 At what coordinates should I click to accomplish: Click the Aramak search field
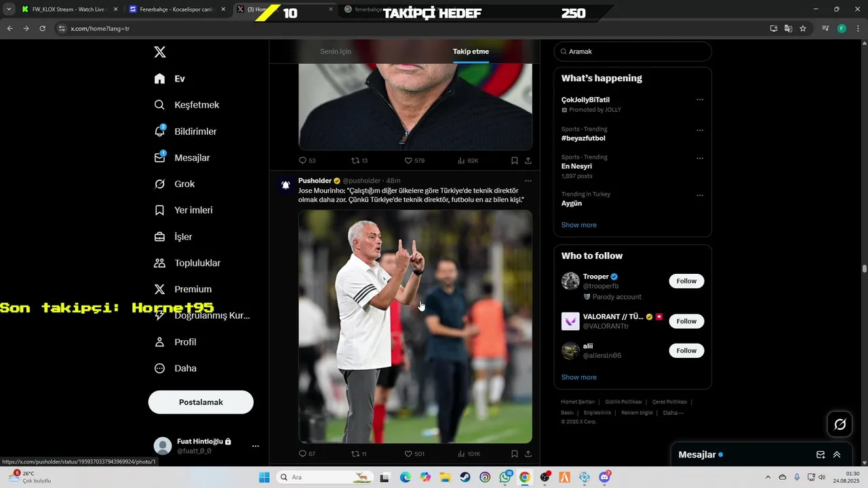coord(633,52)
